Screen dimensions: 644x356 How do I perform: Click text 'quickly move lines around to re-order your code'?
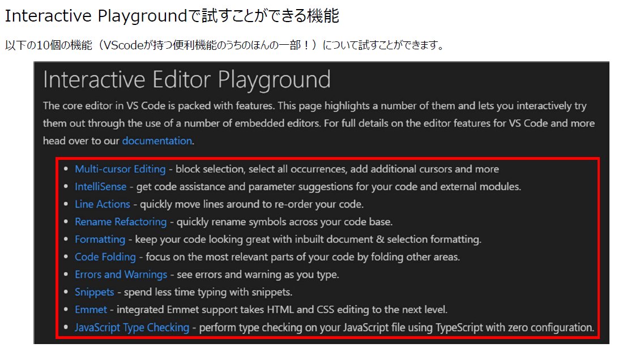(250, 204)
